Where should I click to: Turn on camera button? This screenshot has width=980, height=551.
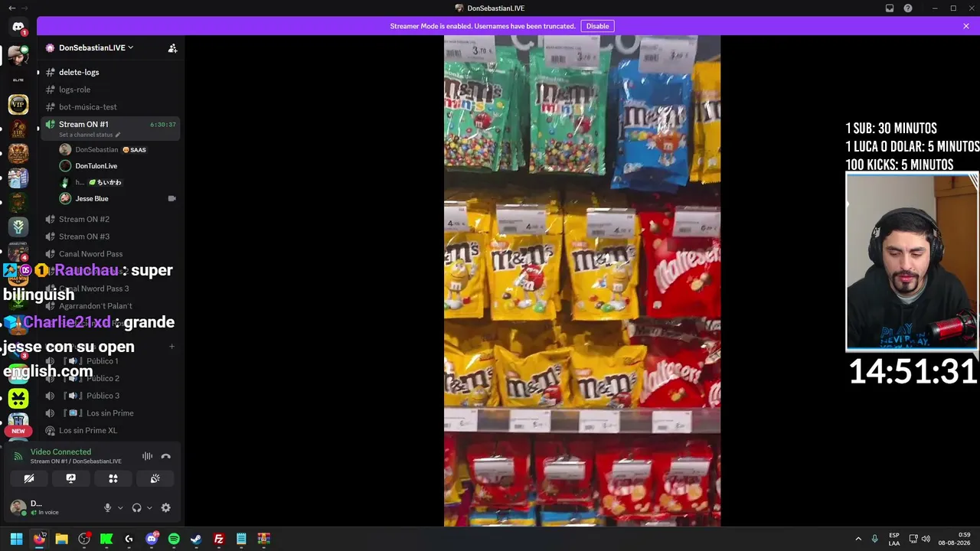pyautogui.click(x=29, y=478)
